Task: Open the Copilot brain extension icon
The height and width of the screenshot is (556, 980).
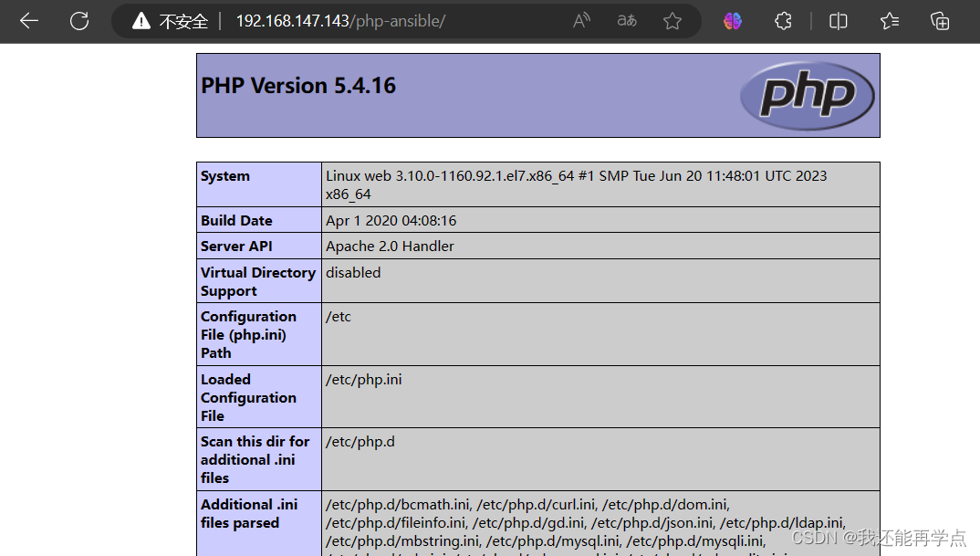Action: tap(733, 21)
